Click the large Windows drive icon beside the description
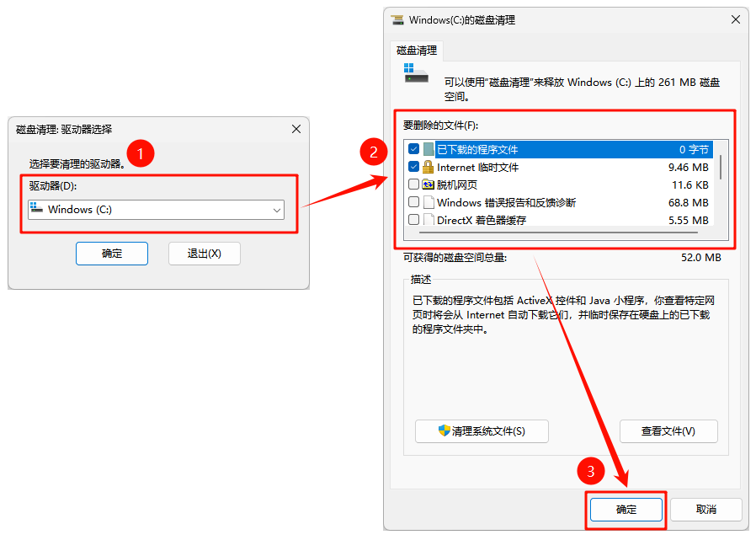756x540 pixels. point(416,72)
